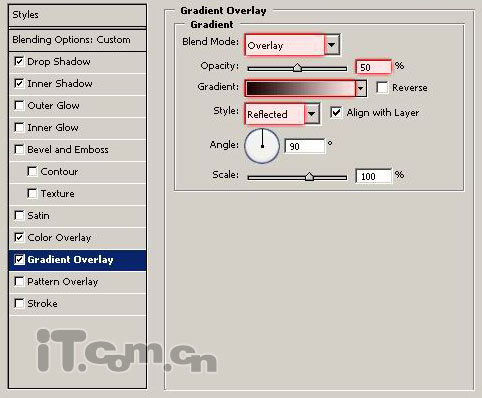Uncheck Align with Layer checkbox
Screen dimensions: 482x398
(336, 113)
